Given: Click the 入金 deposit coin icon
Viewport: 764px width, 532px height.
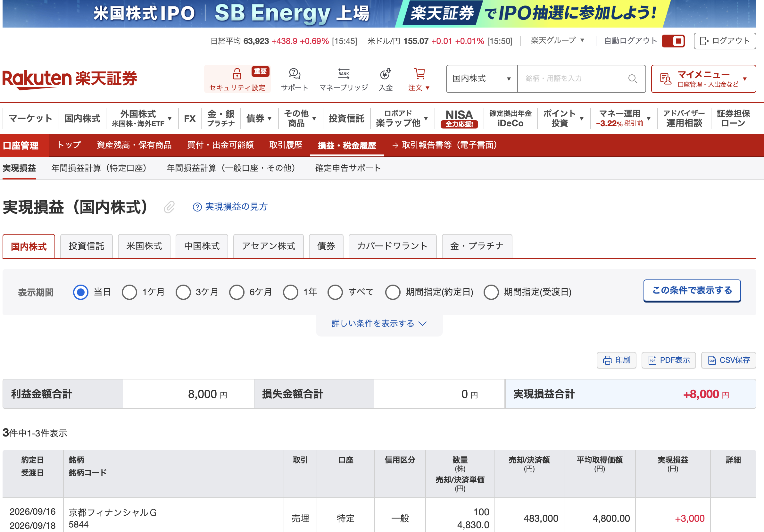Looking at the screenshot, I should click(386, 74).
